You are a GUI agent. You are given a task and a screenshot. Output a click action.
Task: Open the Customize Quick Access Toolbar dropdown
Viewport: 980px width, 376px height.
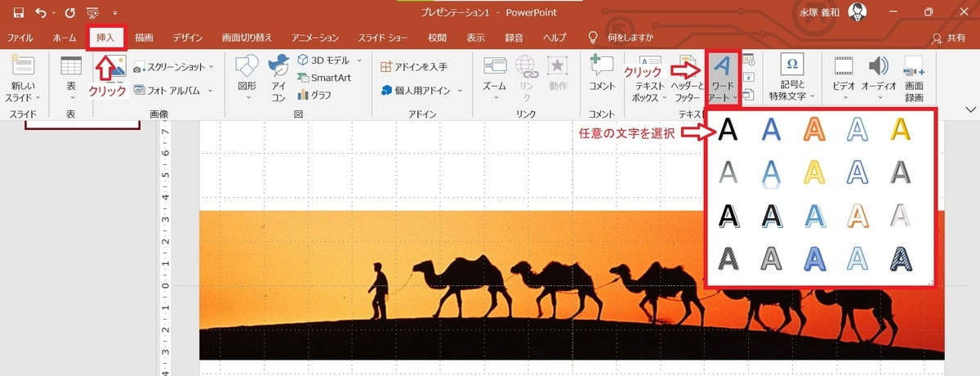(114, 13)
